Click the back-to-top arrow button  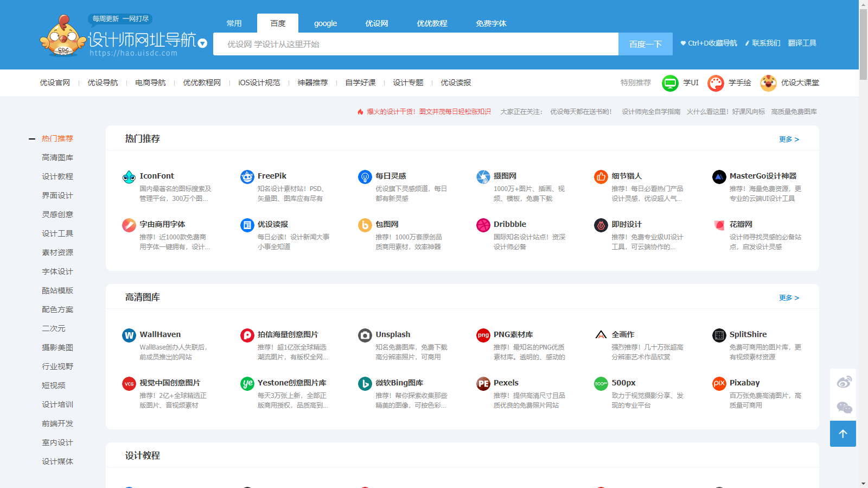point(843,434)
